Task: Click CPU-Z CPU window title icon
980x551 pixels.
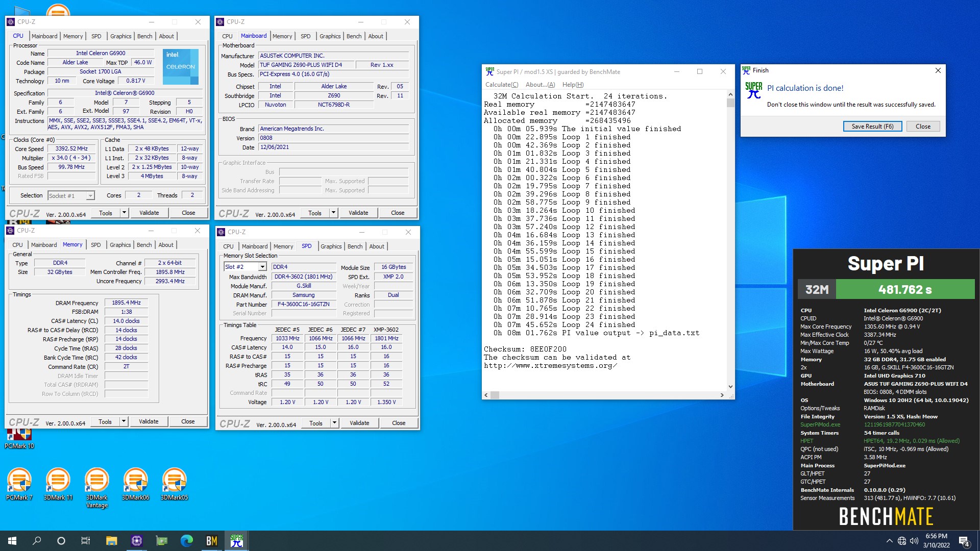Action: [11, 22]
